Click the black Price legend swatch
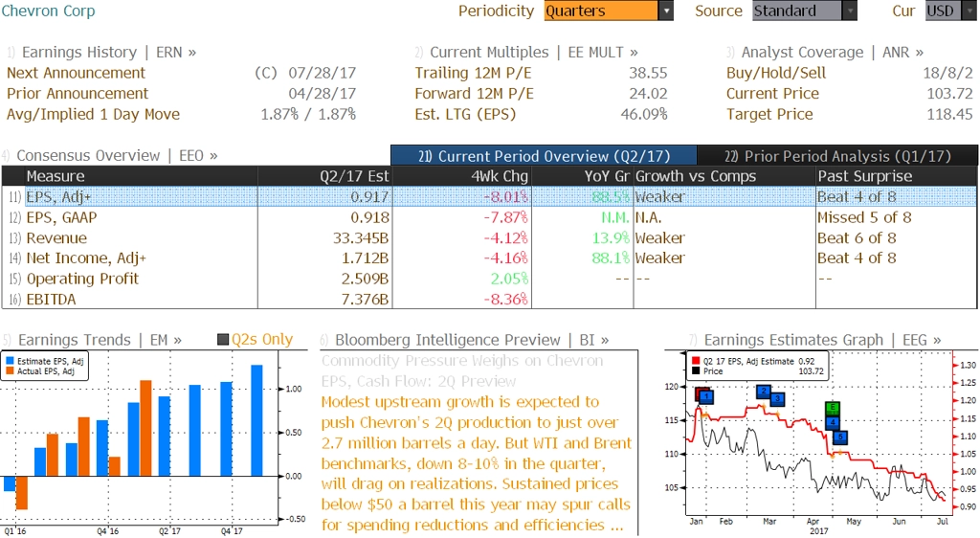Image resolution: width=980 pixels, height=538 pixels. (x=696, y=371)
